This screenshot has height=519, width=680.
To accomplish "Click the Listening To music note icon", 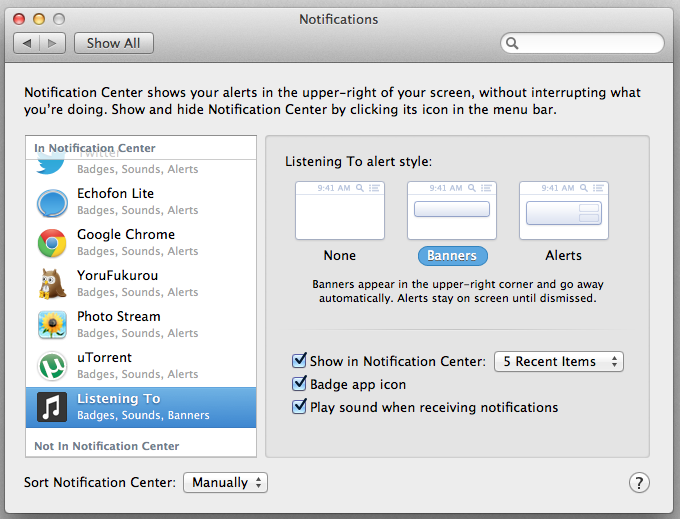I will [52, 407].
